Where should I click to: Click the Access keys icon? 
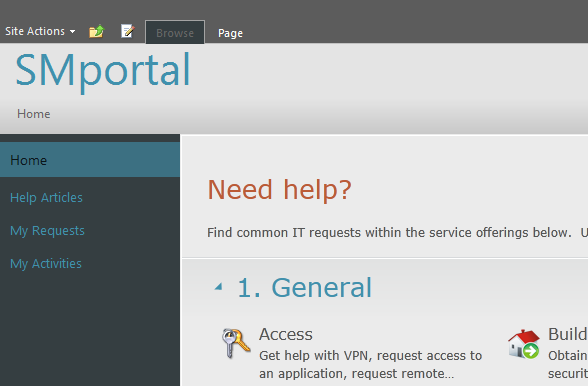[x=236, y=343]
